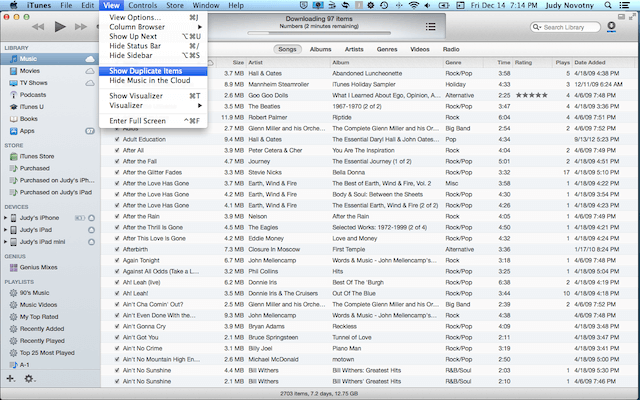Open the Column Browser submenu arrow
The width and height of the screenshot is (640, 400).
click(200, 27)
